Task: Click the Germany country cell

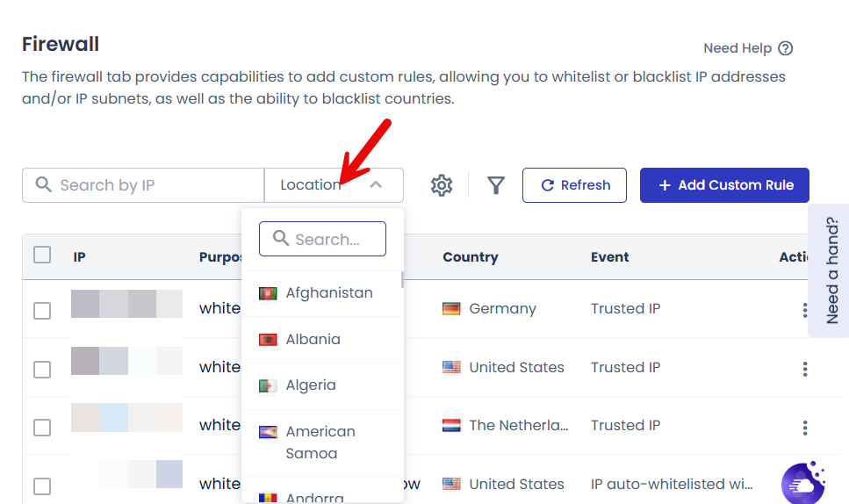Action: pos(490,308)
